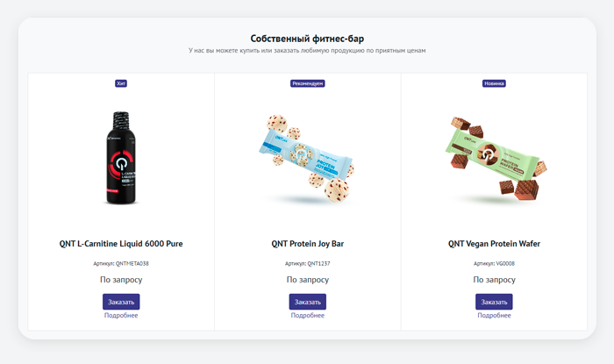
Task: Follow Подробнее link under Protein Joy Bar
Action: click(307, 316)
